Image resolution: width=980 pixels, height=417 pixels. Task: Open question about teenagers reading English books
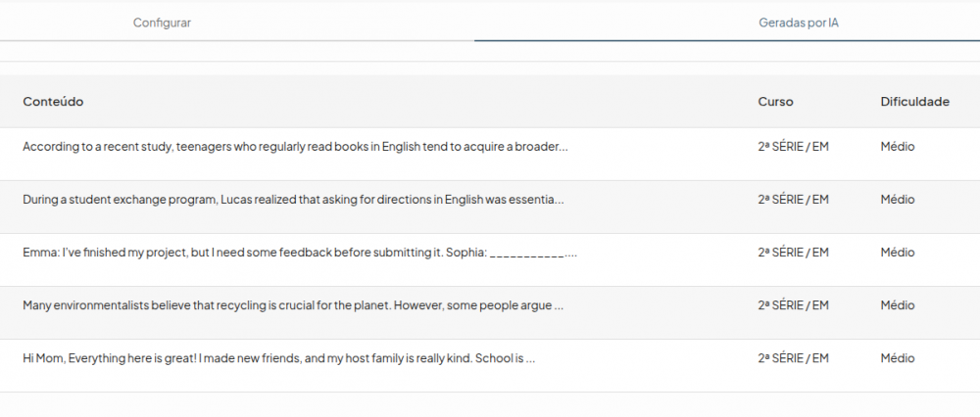pyautogui.click(x=295, y=147)
